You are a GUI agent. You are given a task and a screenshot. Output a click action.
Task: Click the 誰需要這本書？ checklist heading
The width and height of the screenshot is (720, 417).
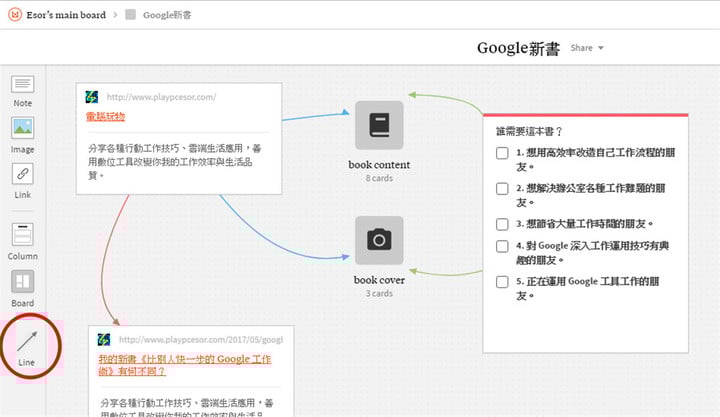tap(529, 132)
